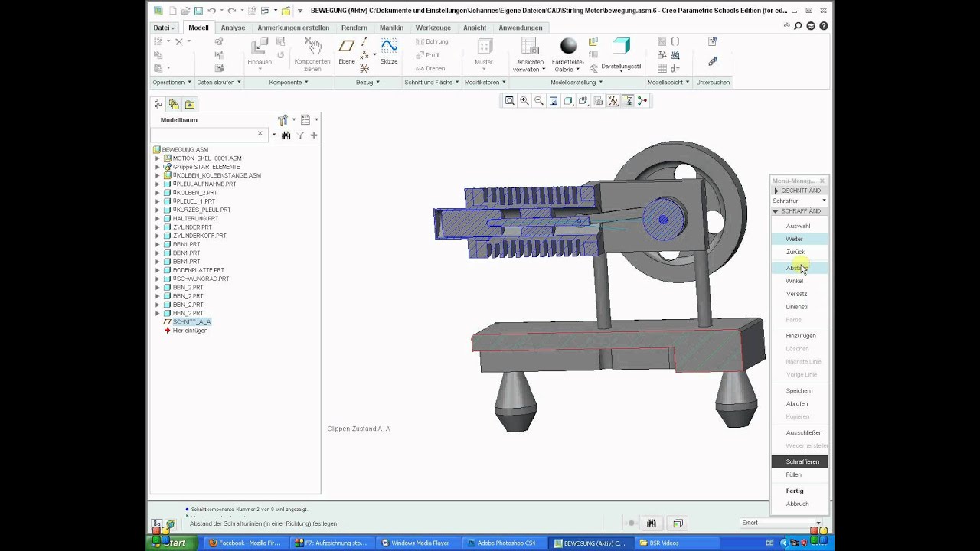This screenshot has height=551, width=980.
Task: Switch to the Werkzeuge tab
Action: (x=433, y=28)
